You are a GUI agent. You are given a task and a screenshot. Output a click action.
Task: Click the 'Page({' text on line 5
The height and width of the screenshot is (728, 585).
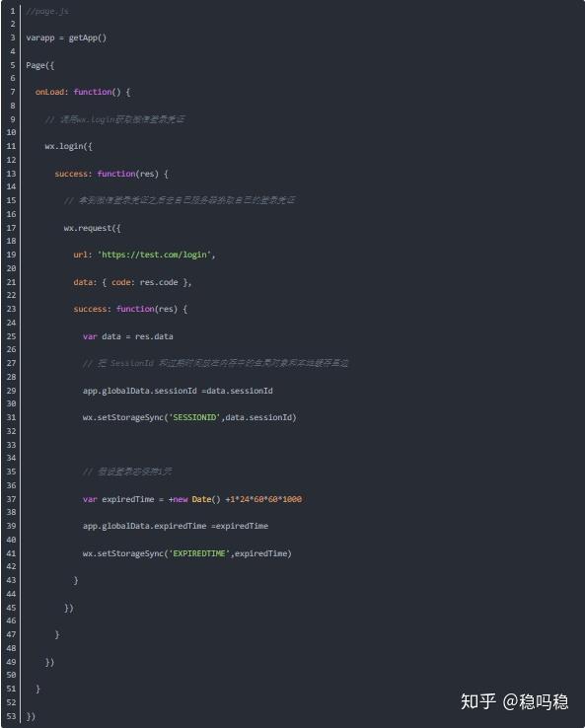[39, 65]
